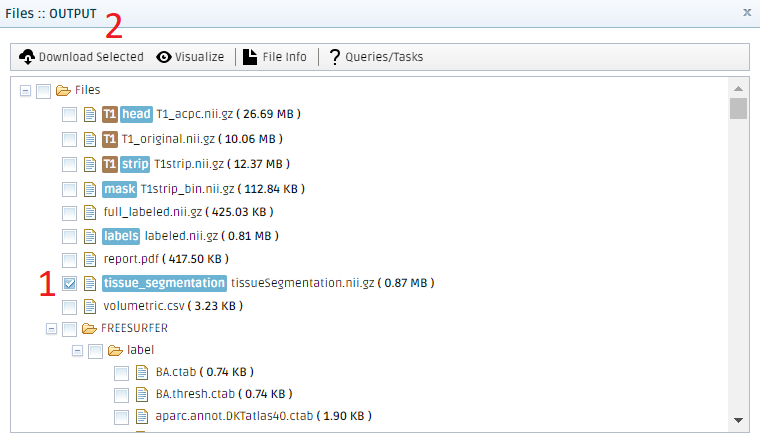Collapse the root Files folder
Screen dimensions: 760x442
(25, 91)
